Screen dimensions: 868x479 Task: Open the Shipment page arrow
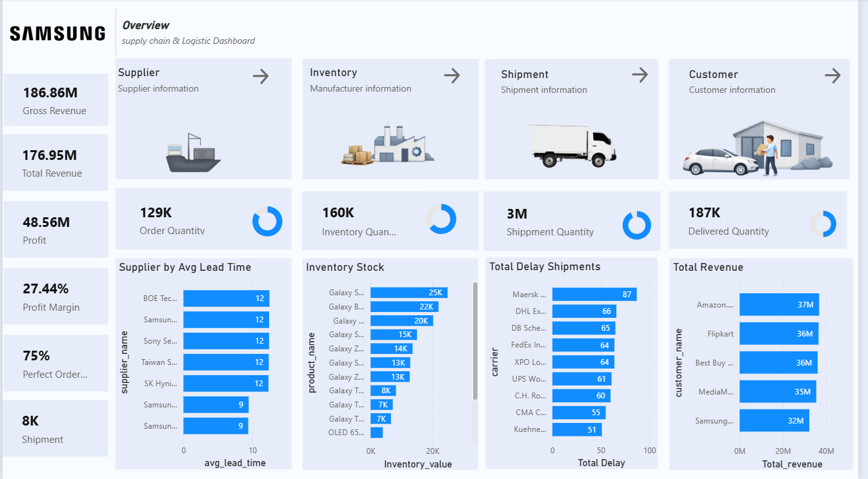pyautogui.click(x=640, y=75)
